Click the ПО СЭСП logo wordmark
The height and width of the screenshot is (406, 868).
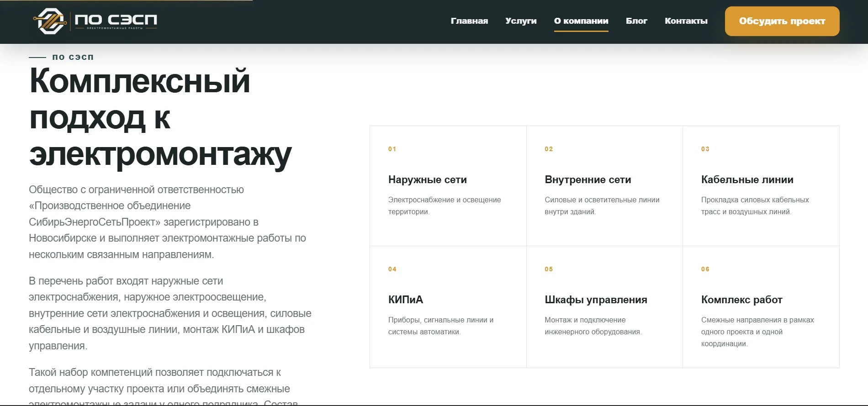[x=116, y=21]
